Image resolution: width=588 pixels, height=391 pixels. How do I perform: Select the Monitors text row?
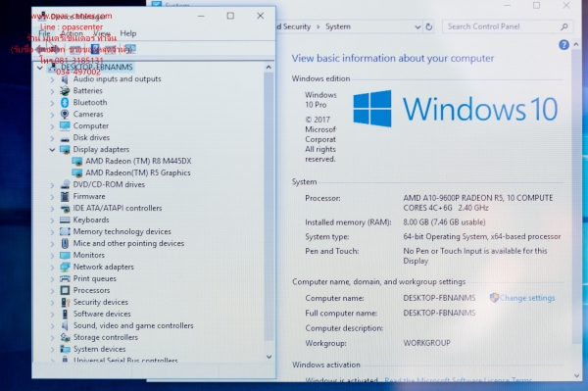(x=89, y=256)
